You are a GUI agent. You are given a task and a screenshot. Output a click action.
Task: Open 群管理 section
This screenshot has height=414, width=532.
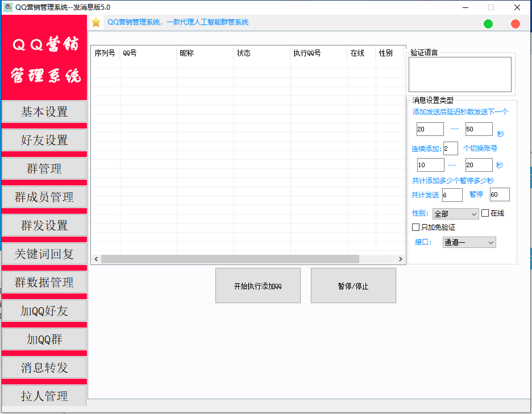point(44,168)
